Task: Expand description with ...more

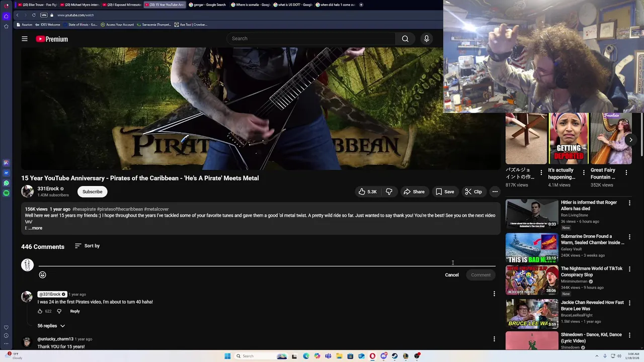Action: tap(35, 228)
